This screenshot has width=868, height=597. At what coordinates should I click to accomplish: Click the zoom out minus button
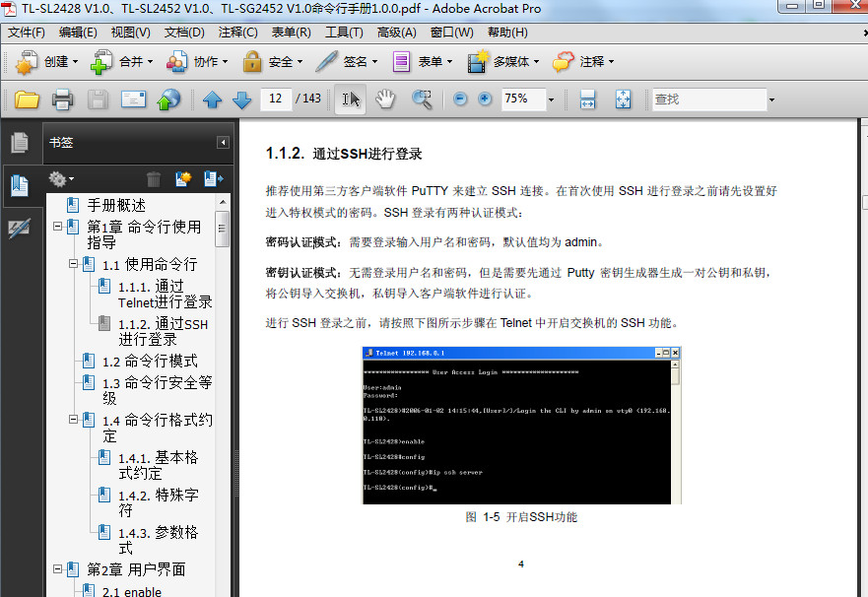pyautogui.click(x=460, y=99)
